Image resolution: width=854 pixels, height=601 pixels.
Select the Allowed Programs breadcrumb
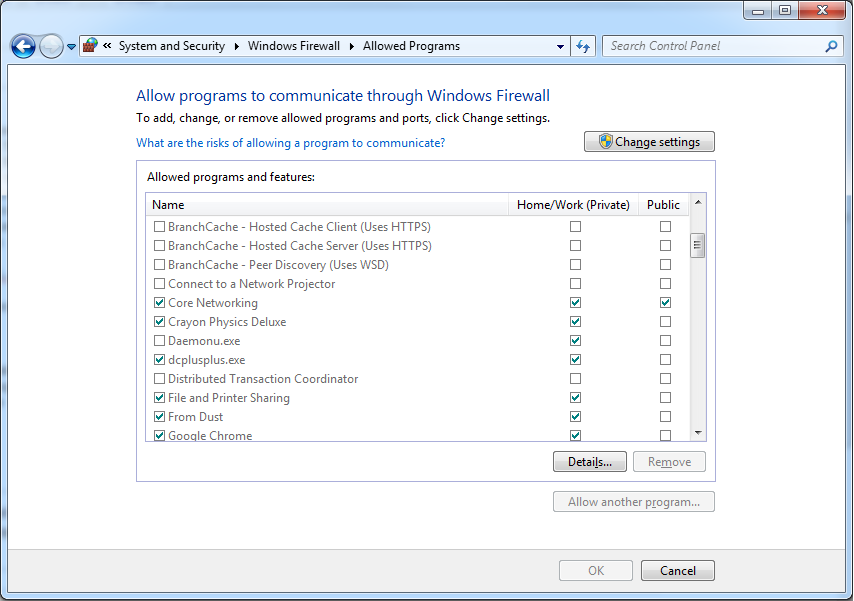[x=411, y=46]
